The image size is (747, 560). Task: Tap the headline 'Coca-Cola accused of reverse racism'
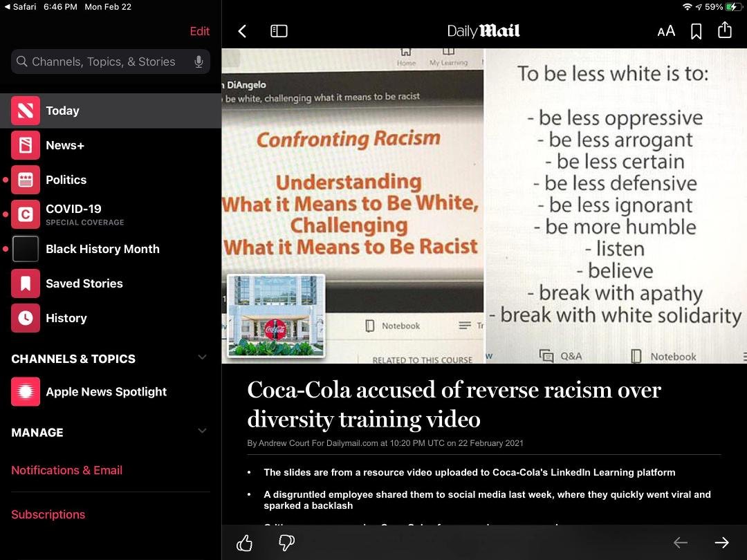(x=454, y=404)
